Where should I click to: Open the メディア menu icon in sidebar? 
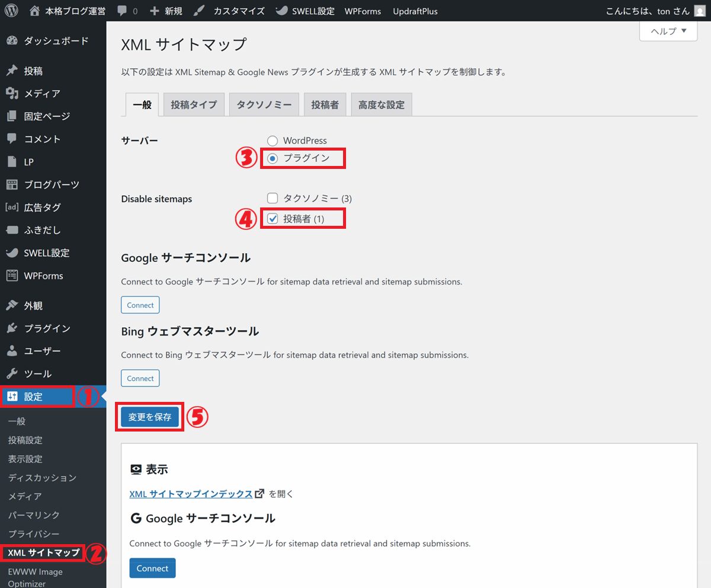click(x=12, y=94)
